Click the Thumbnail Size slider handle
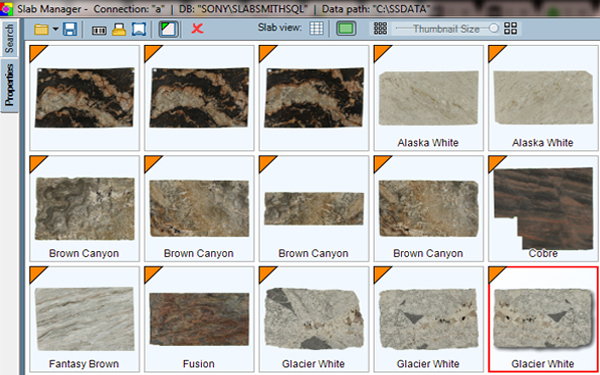The width and height of the screenshot is (600, 375). [x=494, y=28]
